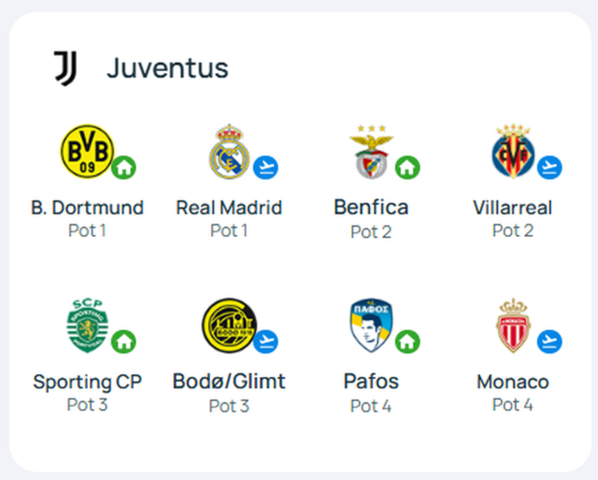
Task: Click the Sporting CP green crest
Action: [x=87, y=326]
